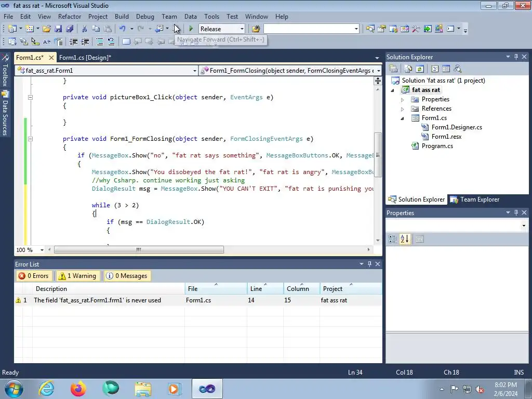Click the Solution Explorer Properties icon
532x399 pixels.
[x=393, y=69]
